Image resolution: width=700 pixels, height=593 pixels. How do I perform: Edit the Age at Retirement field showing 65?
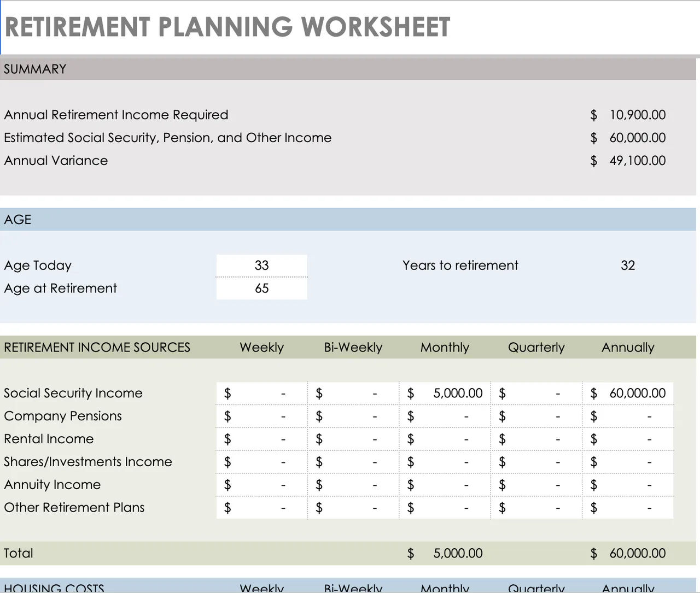262,289
